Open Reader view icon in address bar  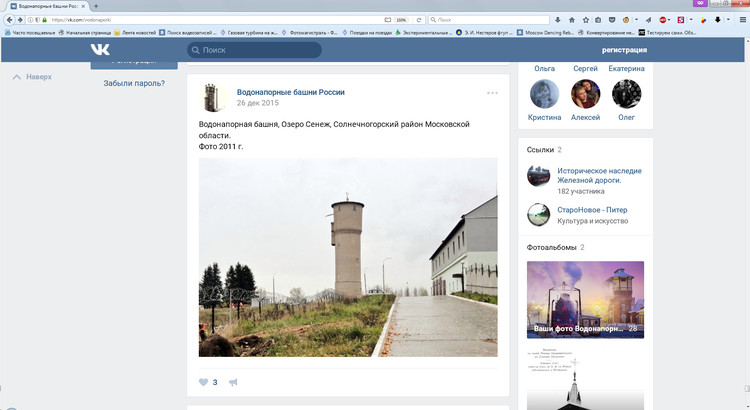click(388, 20)
